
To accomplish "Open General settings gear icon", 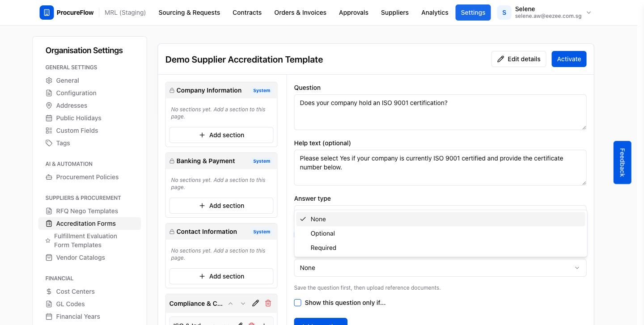I will tap(49, 80).
